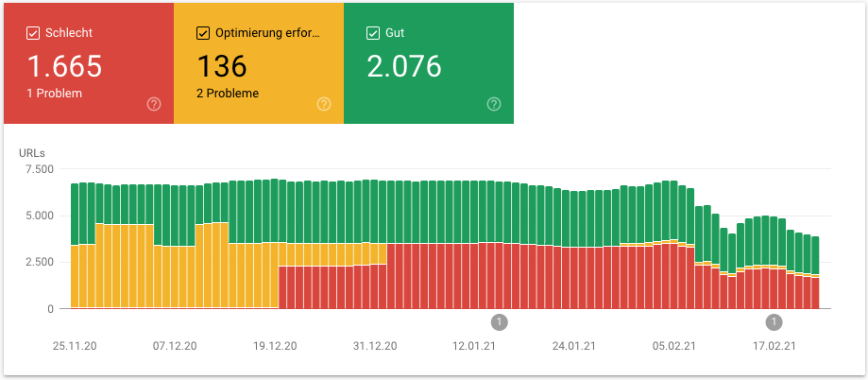
Task: Click the last bar on the chart
Action: [x=815, y=274]
